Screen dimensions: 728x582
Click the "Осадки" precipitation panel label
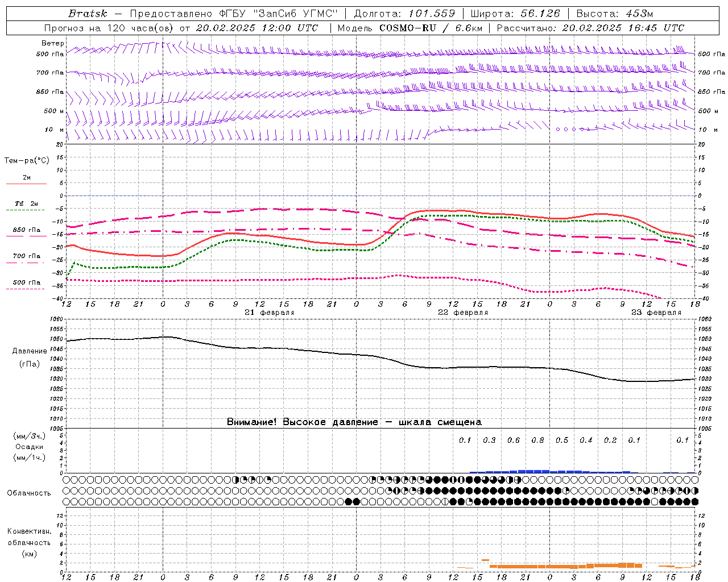[30, 447]
